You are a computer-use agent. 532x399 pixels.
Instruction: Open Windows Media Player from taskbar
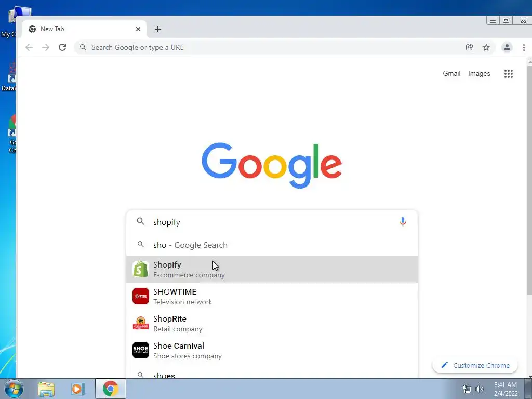pos(78,389)
